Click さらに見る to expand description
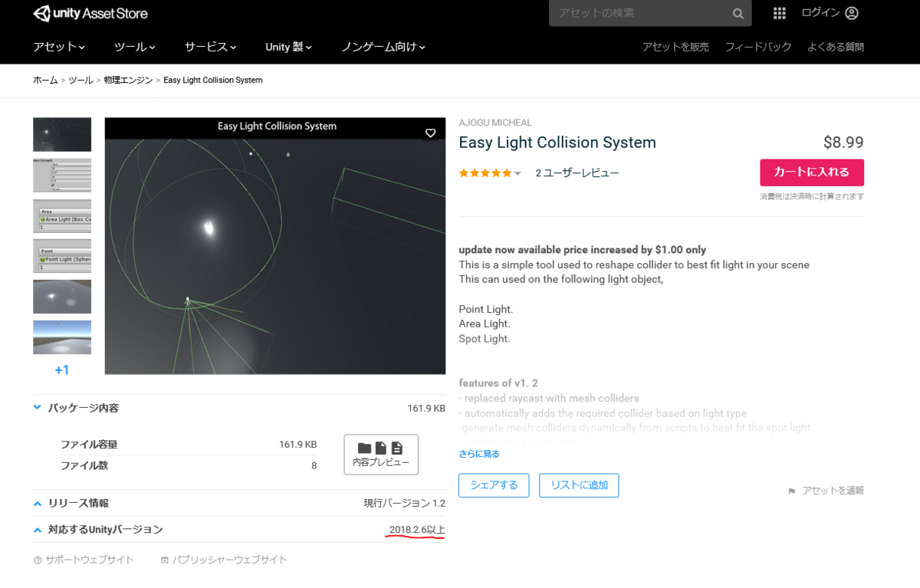Viewport: 920px width, 588px height. coord(479,454)
